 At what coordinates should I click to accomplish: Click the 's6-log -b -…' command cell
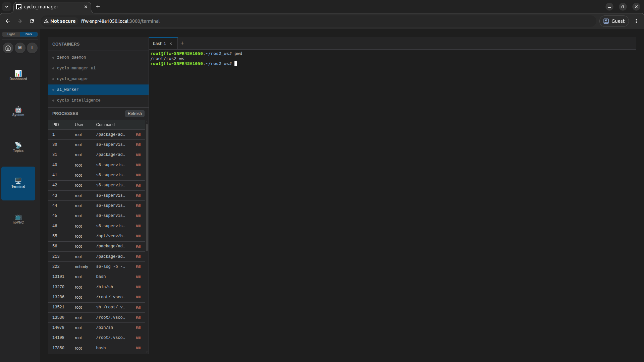[111, 267]
